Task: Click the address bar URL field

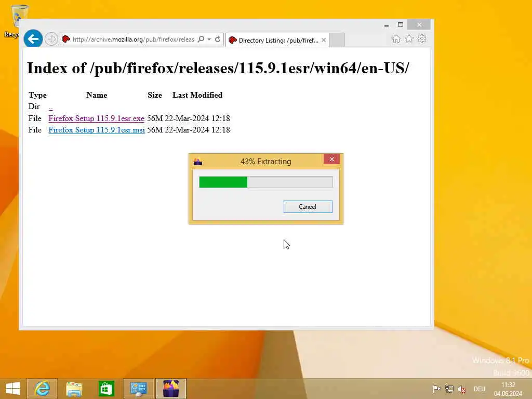Action: (x=134, y=39)
